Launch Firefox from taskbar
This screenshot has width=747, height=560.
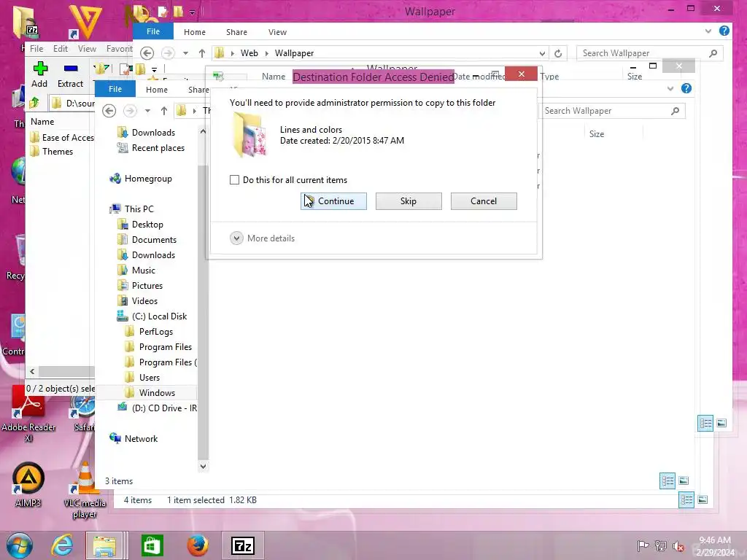pos(198,545)
